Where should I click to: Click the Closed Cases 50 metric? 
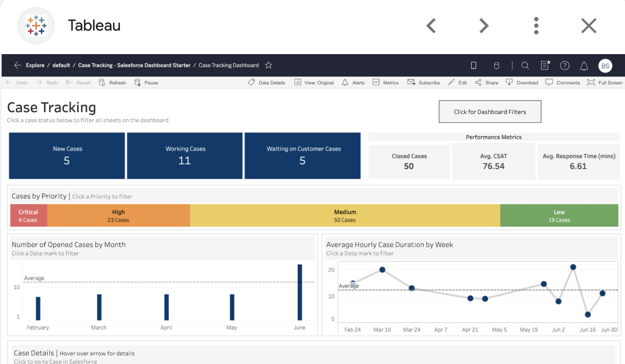coord(409,161)
